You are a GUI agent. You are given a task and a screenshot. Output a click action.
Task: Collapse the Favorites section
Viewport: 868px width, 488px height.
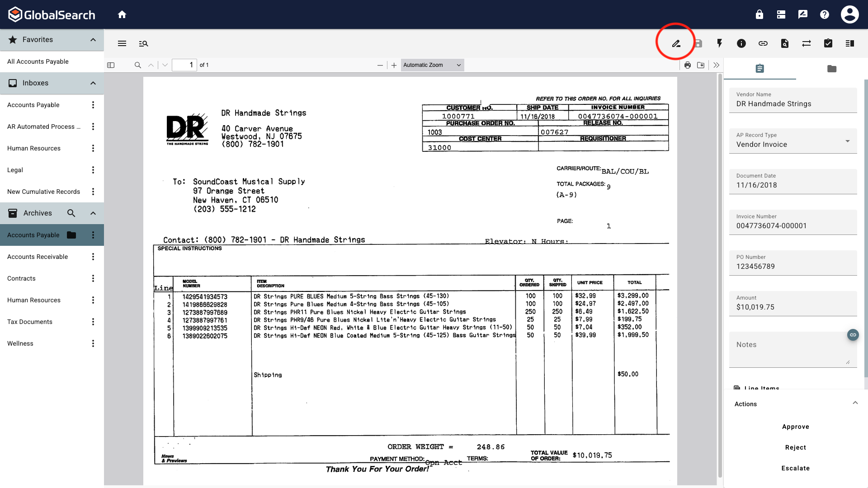[93, 40]
